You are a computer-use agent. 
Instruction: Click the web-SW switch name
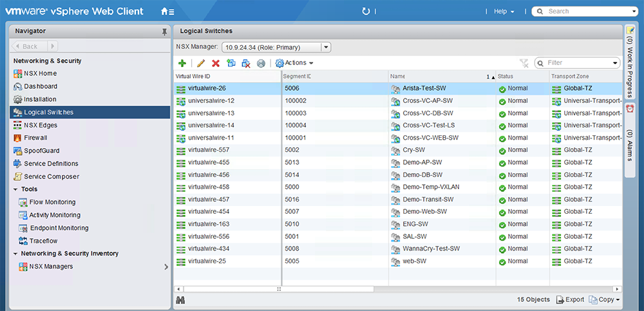[x=415, y=261]
